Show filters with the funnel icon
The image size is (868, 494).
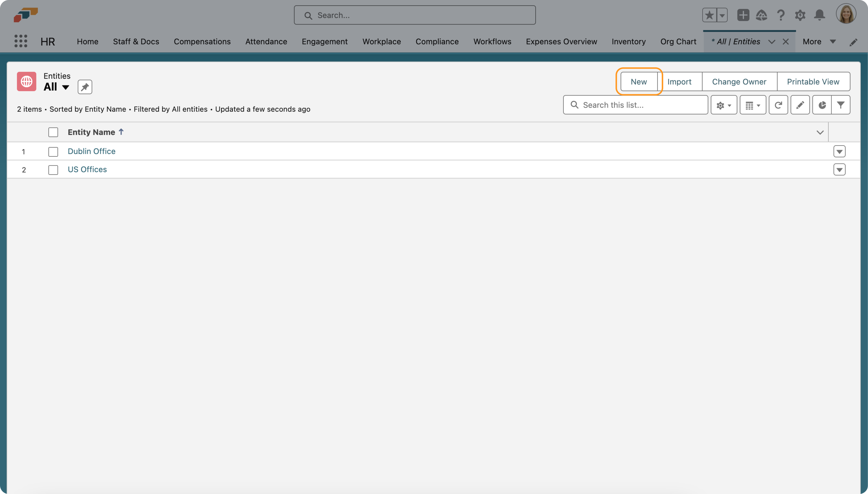[x=840, y=105]
